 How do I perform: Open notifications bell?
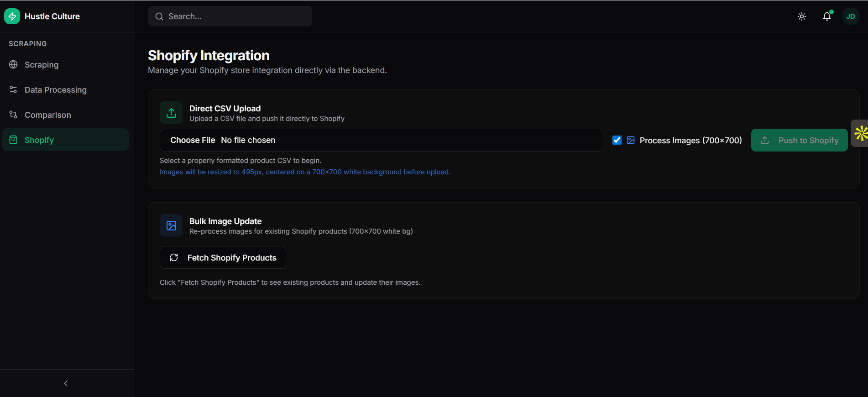(x=827, y=16)
